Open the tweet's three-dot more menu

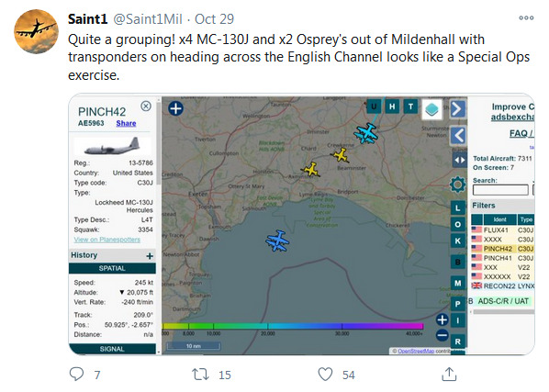pyautogui.click(x=526, y=17)
